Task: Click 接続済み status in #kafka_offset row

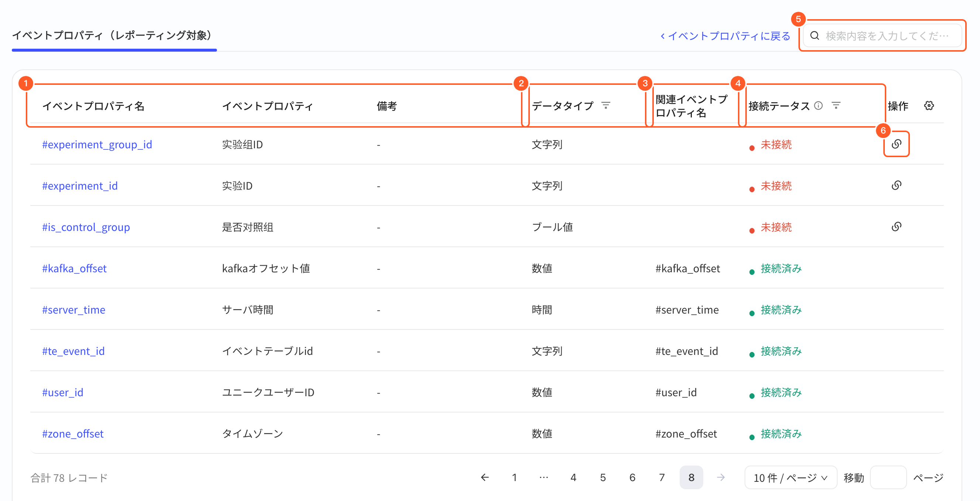Action: (x=781, y=269)
